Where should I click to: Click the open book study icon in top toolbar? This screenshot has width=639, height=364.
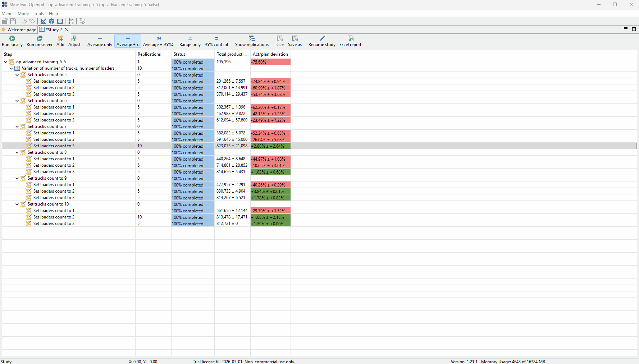click(x=60, y=21)
